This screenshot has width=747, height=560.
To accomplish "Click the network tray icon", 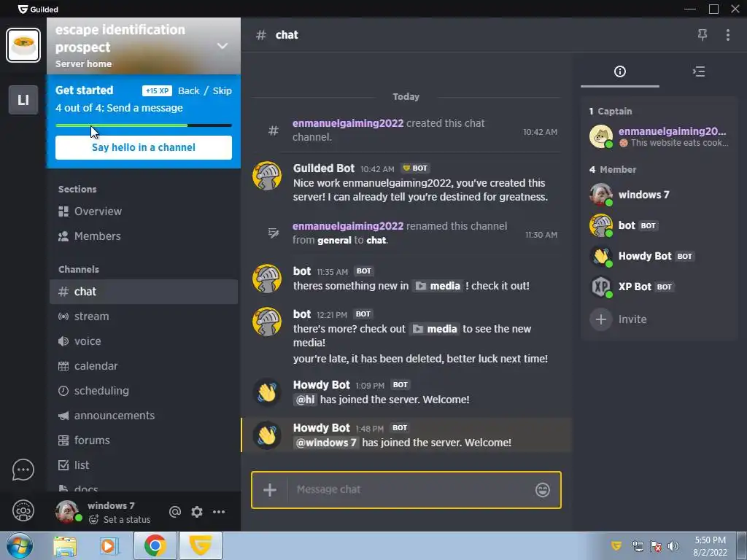I will [638, 546].
